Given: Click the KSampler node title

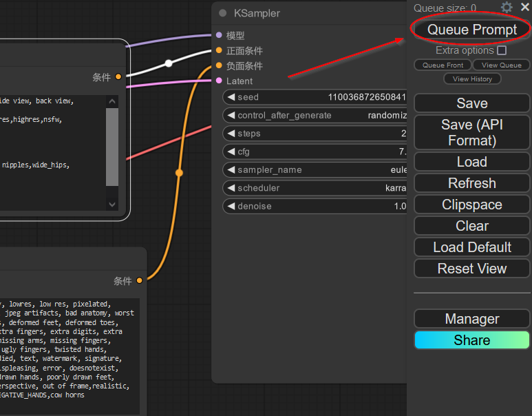Looking at the screenshot, I should 257,13.
